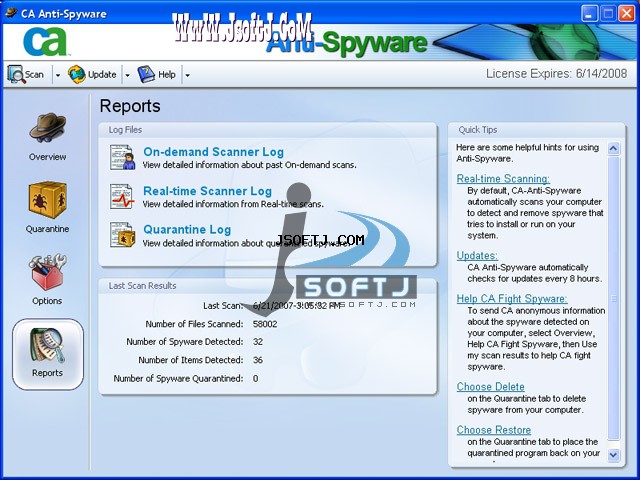Open the Overview hat icon

point(47,127)
